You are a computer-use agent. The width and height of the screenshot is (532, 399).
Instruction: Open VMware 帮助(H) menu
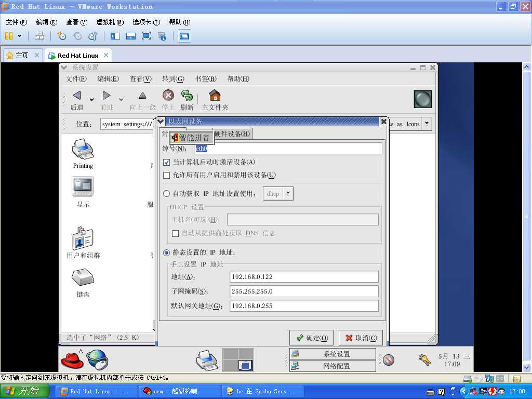click(179, 22)
